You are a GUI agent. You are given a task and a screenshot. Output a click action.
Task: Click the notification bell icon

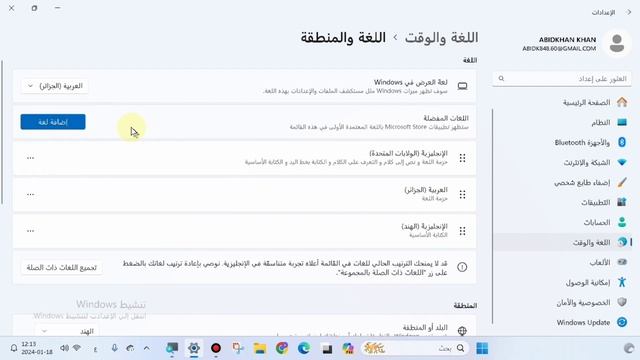[13, 348]
